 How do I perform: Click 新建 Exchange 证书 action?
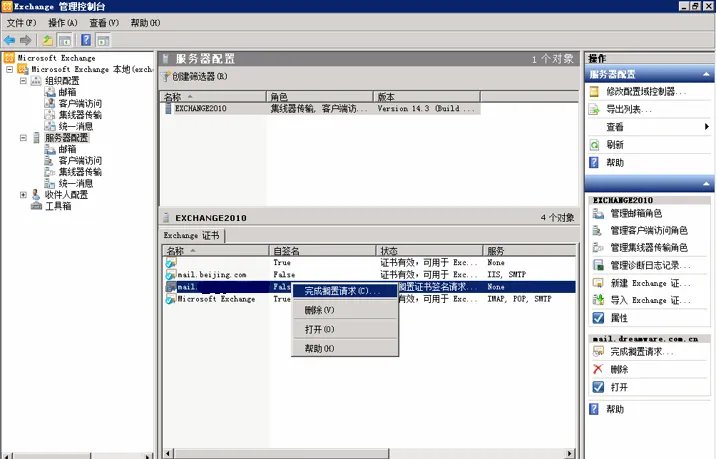pyautogui.click(x=650, y=283)
